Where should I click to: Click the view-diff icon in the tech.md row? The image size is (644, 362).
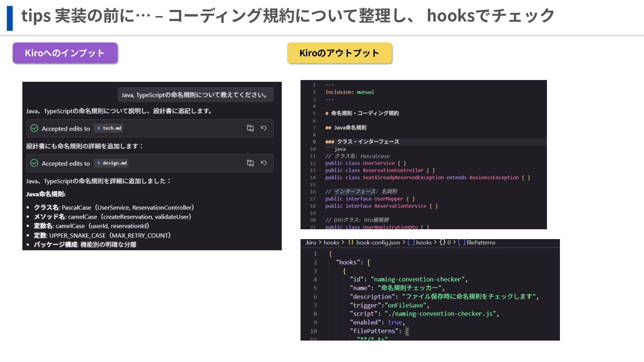click(250, 128)
